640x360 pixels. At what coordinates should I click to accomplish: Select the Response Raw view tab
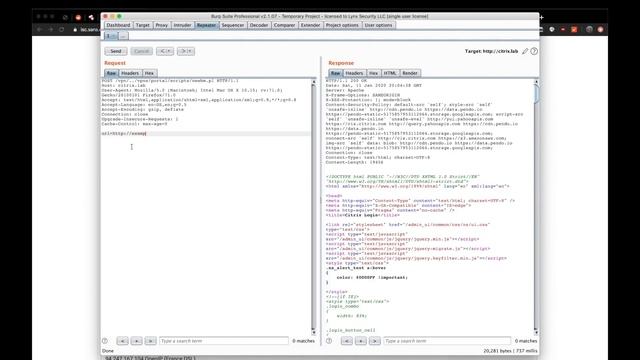(x=335, y=73)
